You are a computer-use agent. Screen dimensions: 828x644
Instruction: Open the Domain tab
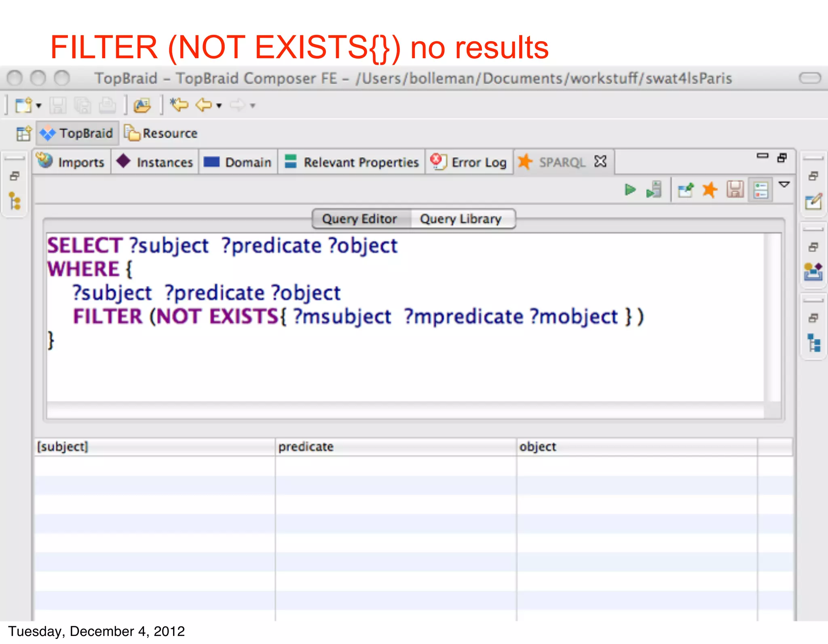pos(238,162)
